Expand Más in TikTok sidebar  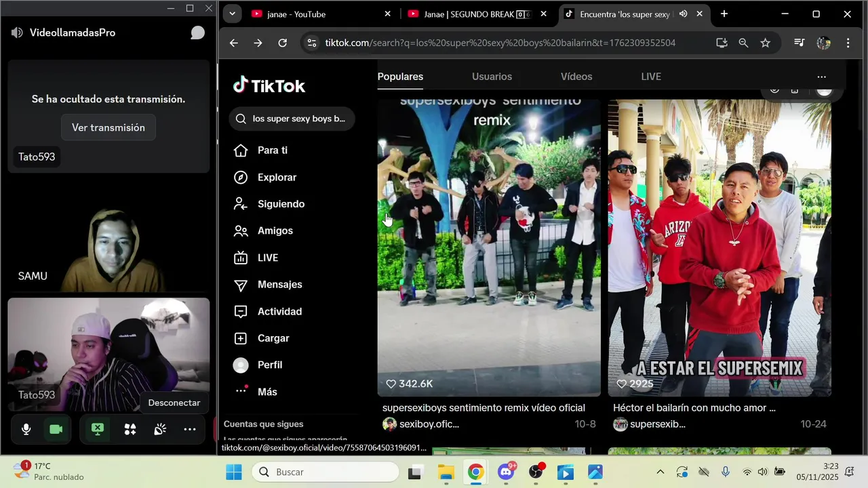[256, 392]
